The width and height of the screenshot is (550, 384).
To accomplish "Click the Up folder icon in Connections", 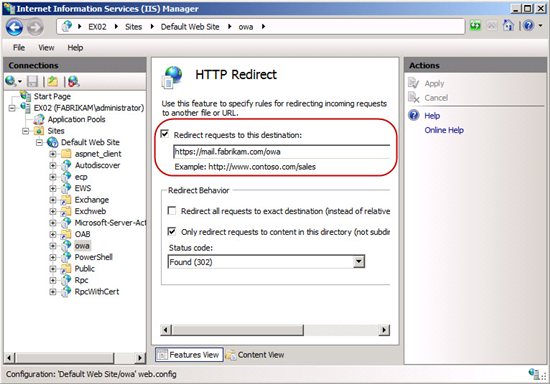I will (53, 81).
